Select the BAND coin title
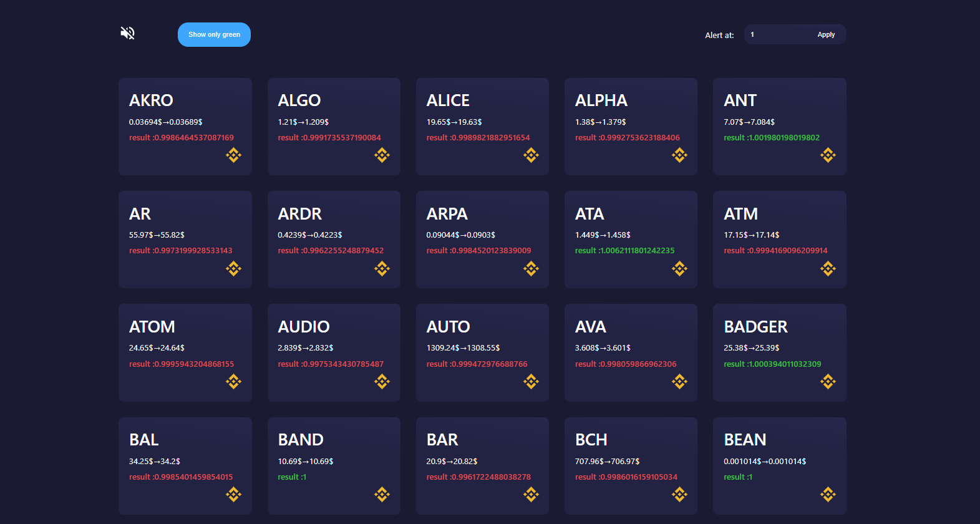 [301, 440]
